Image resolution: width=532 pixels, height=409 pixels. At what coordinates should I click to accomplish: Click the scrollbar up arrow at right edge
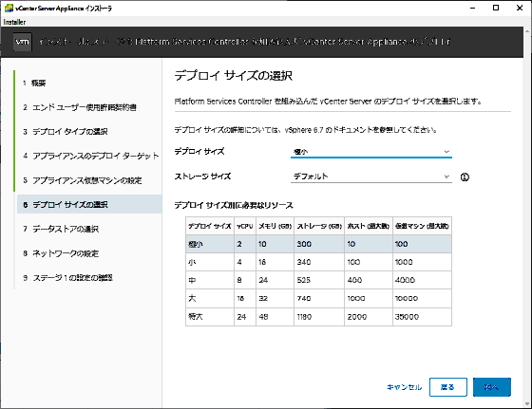[x=527, y=31]
